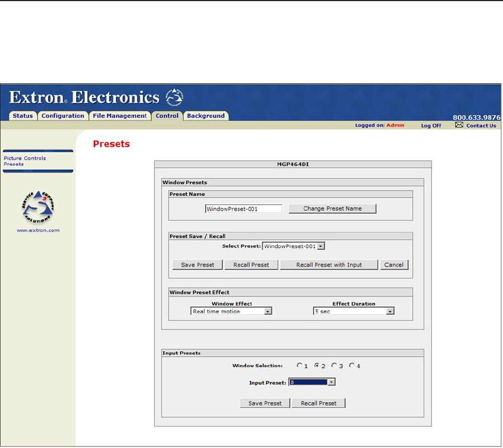Select the Control tab
503x448 pixels.
(x=167, y=116)
